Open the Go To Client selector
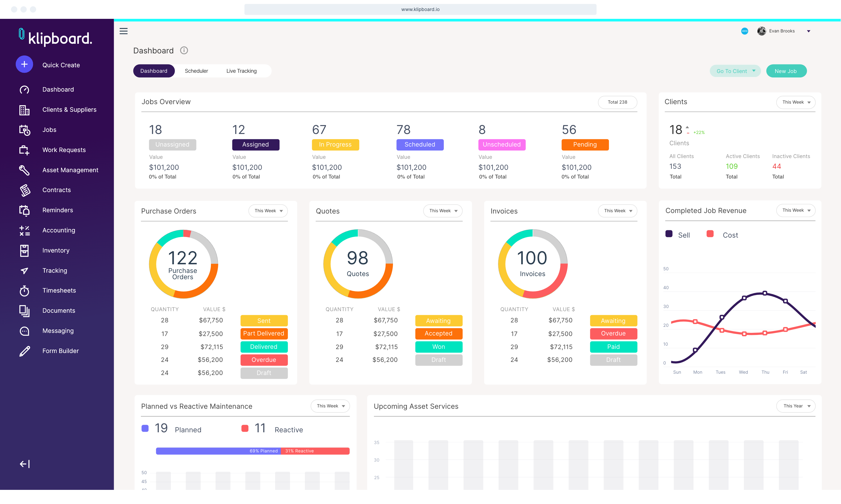This screenshot has width=841, height=504. (x=735, y=71)
